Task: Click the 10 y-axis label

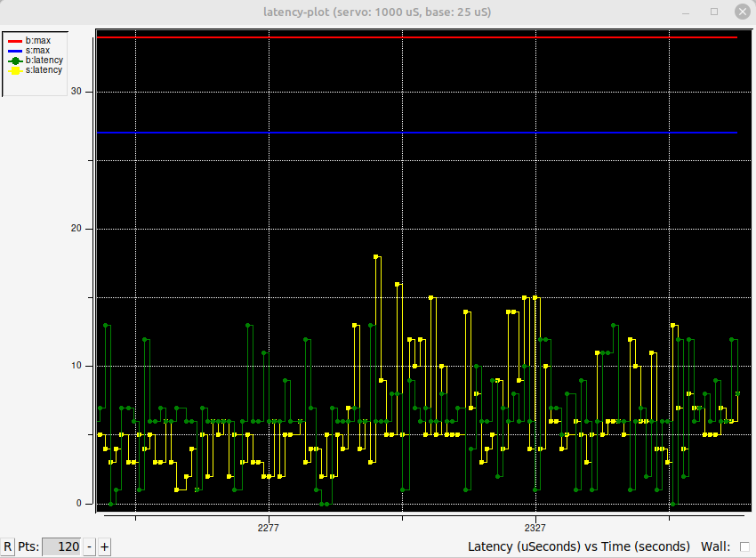Action: point(76,366)
